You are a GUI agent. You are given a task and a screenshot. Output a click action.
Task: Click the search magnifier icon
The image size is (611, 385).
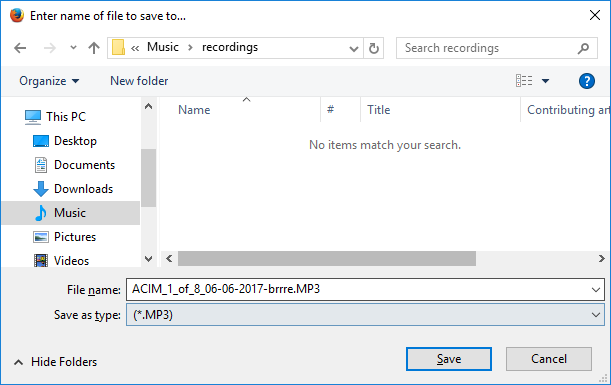click(583, 48)
